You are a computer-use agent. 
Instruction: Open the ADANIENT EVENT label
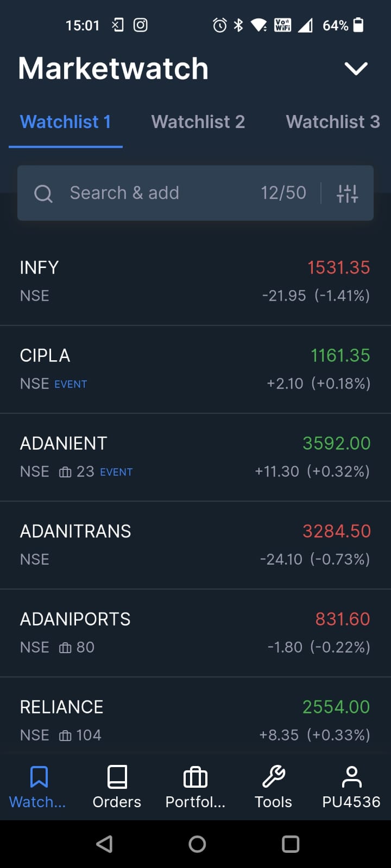point(116,472)
